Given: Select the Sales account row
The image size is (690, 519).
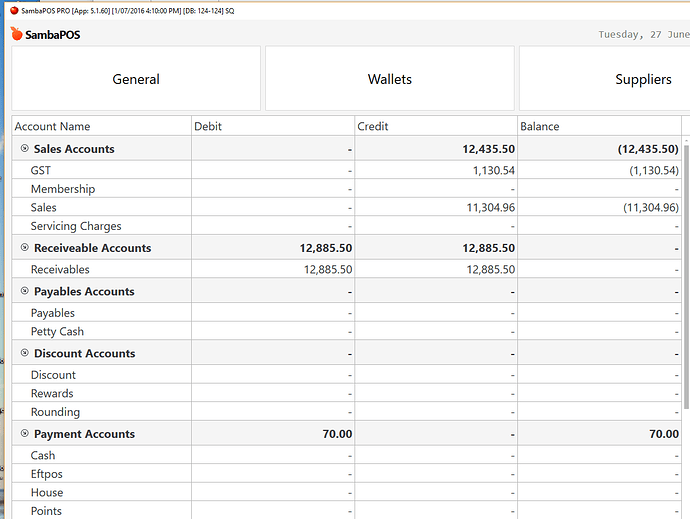Looking at the screenshot, I should pos(346,207).
